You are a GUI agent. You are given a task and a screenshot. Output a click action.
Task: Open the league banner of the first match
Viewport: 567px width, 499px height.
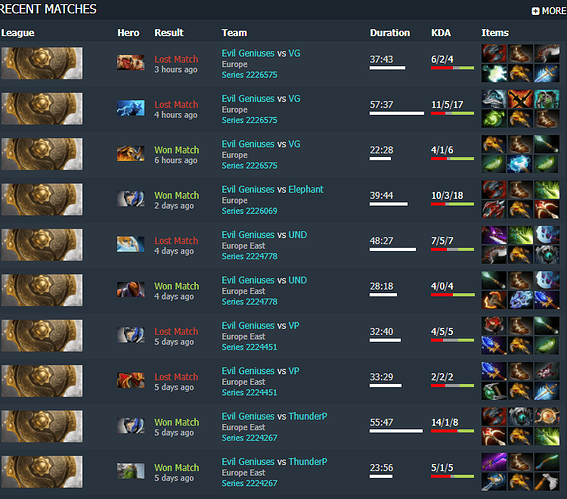(x=42, y=63)
